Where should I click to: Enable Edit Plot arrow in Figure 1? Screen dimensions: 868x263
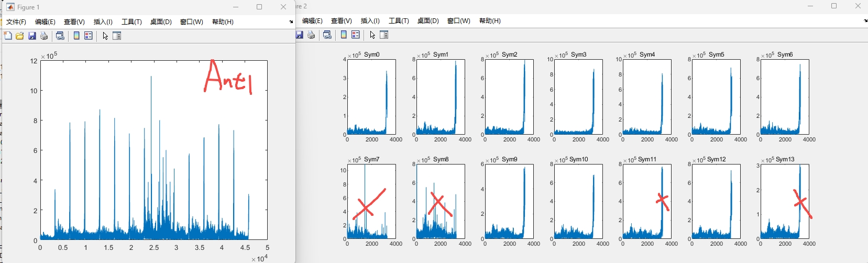[105, 36]
